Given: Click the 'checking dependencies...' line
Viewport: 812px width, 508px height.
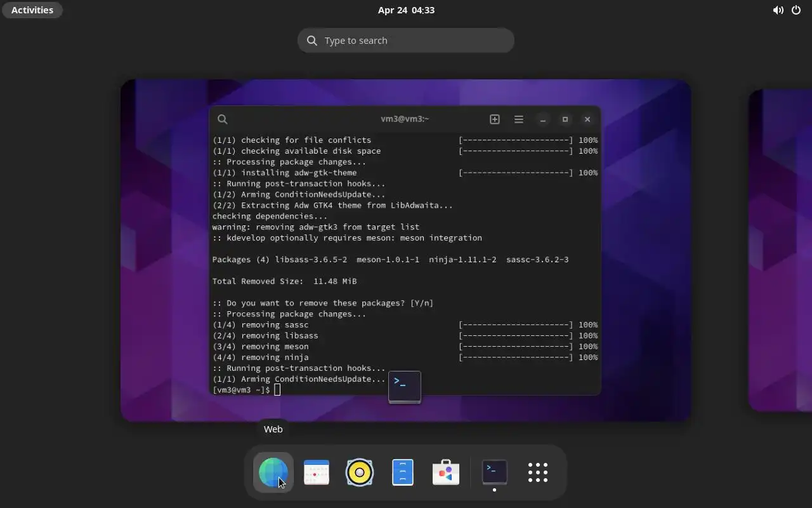Looking at the screenshot, I should click(x=270, y=217).
